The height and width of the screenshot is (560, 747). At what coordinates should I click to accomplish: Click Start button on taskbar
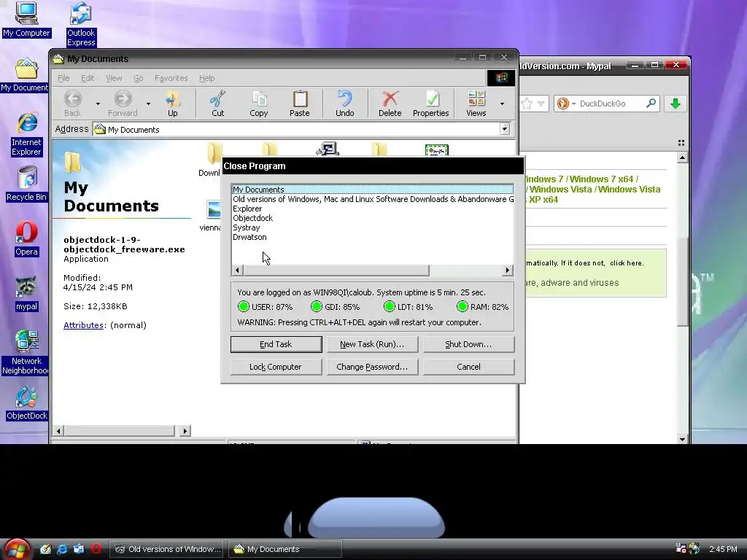pos(17,549)
